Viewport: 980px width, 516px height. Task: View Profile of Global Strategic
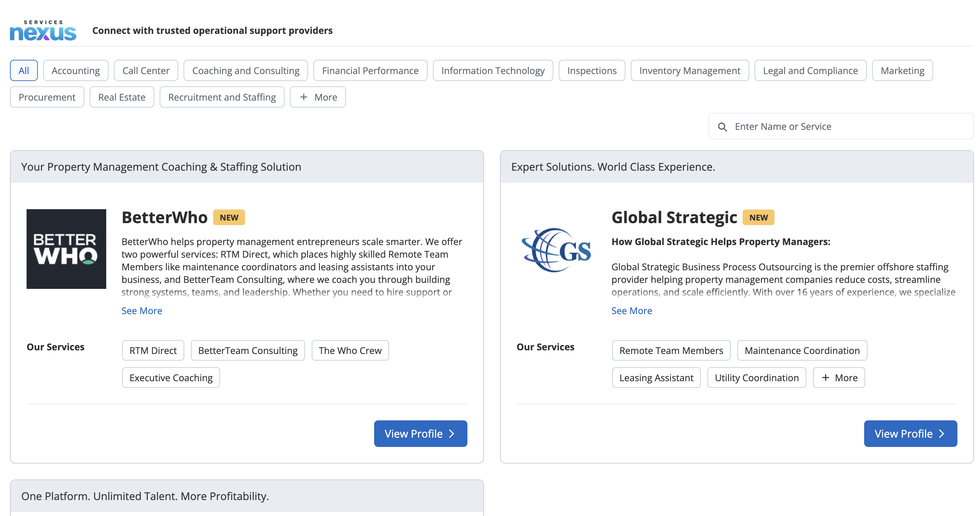(x=910, y=434)
